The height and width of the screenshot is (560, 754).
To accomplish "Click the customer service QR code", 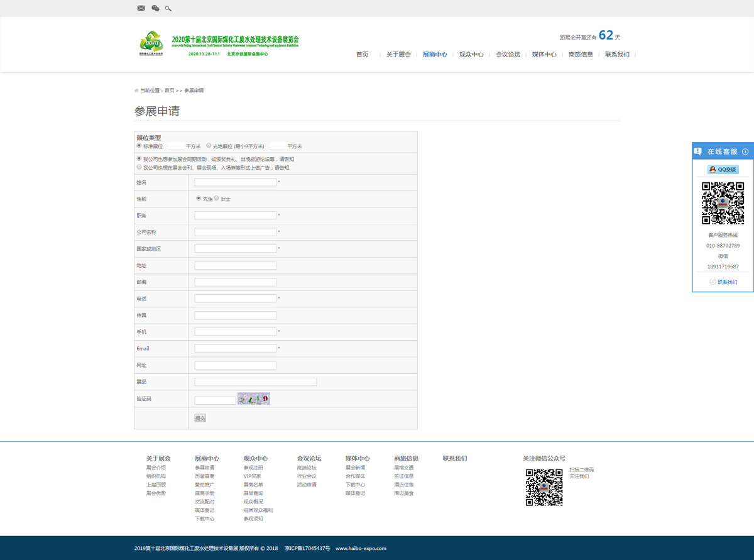I will tap(723, 203).
